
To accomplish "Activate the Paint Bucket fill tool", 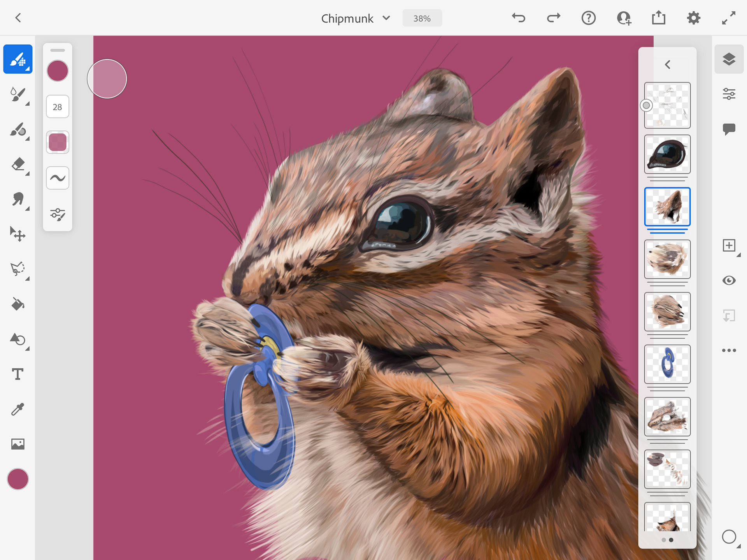I will coord(18,304).
